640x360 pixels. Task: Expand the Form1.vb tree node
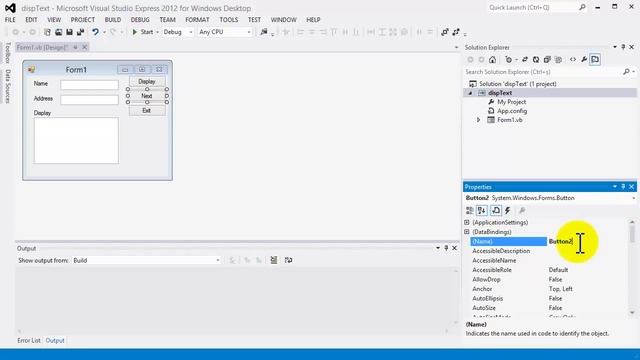click(478, 120)
